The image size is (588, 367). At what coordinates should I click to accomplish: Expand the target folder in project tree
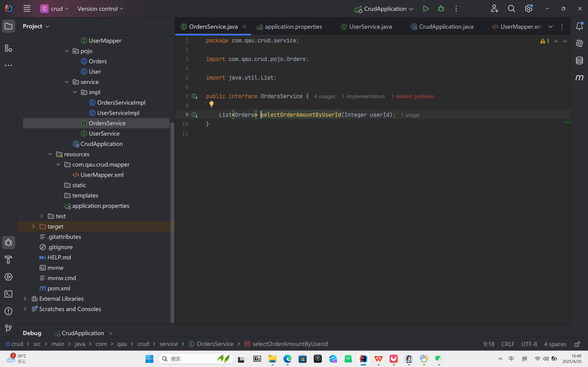34,226
